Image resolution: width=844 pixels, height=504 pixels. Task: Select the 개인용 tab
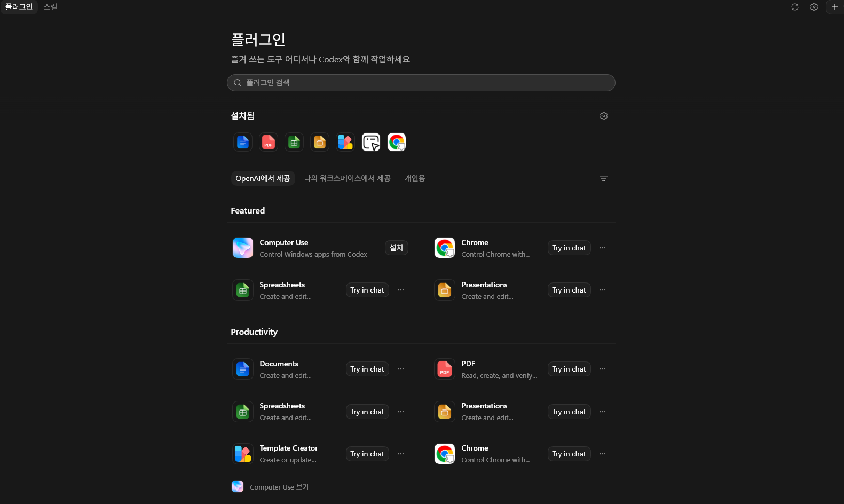coord(415,178)
